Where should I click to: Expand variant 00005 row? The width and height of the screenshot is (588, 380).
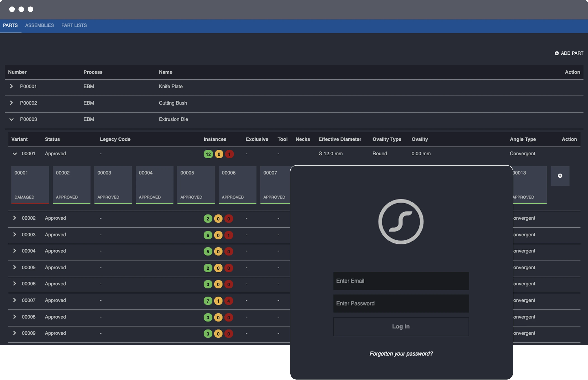(x=14, y=267)
